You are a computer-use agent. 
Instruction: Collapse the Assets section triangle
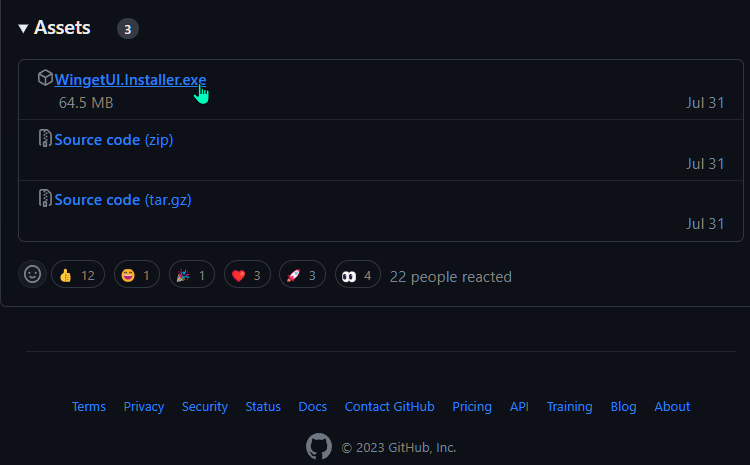pyautogui.click(x=23, y=29)
